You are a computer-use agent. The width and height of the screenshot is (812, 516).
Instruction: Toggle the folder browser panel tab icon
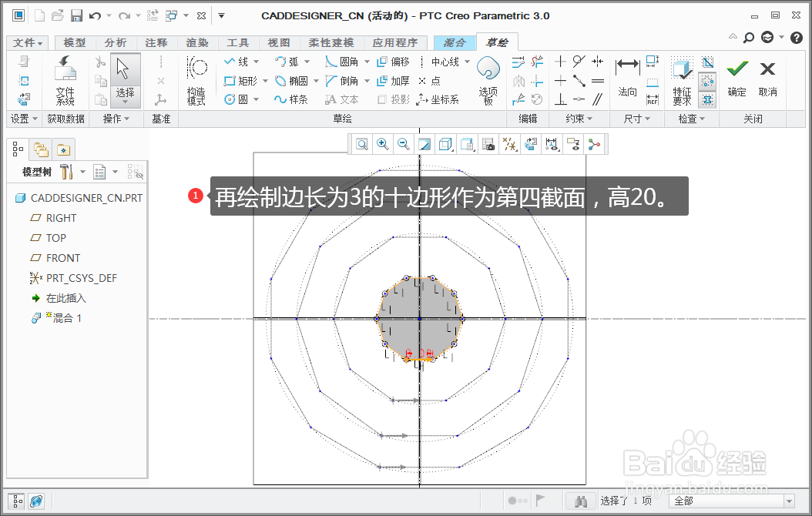[40, 149]
